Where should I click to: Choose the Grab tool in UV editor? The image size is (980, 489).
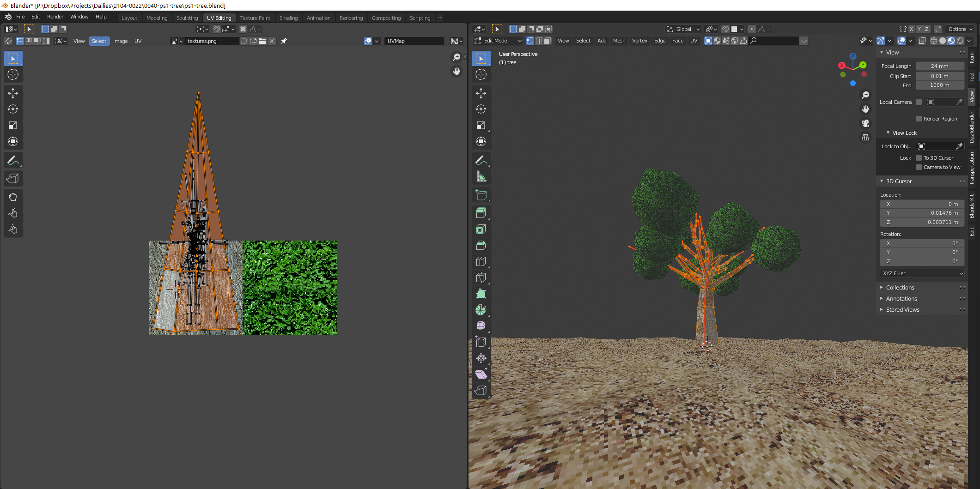[x=13, y=197]
